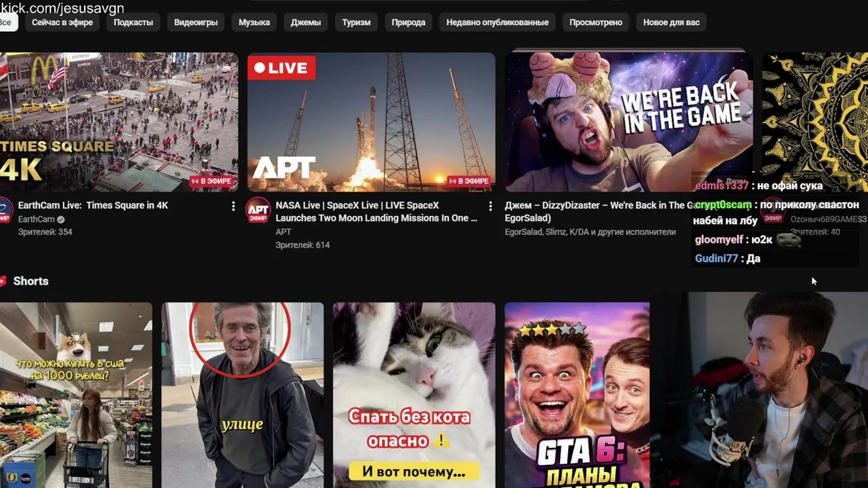Open the GTA 6 Short
Image resolution: width=868 pixels, height=488 pixels.
(x=577, y=395)
